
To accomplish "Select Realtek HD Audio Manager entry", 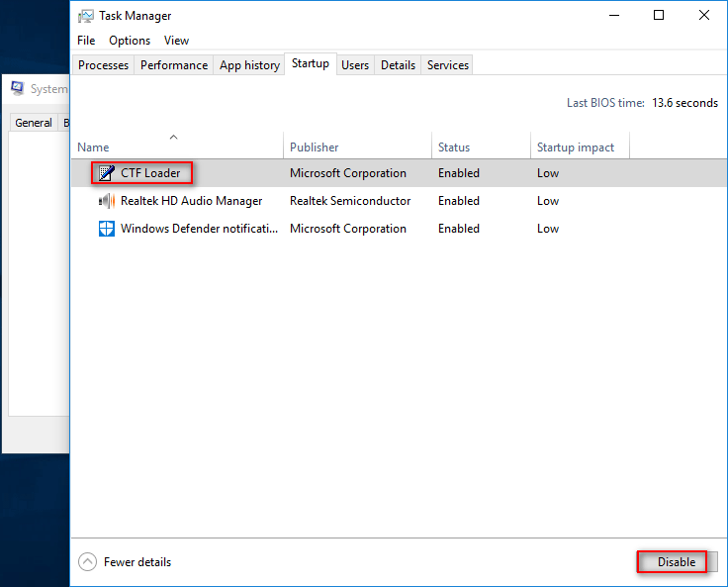I will 191,201.
